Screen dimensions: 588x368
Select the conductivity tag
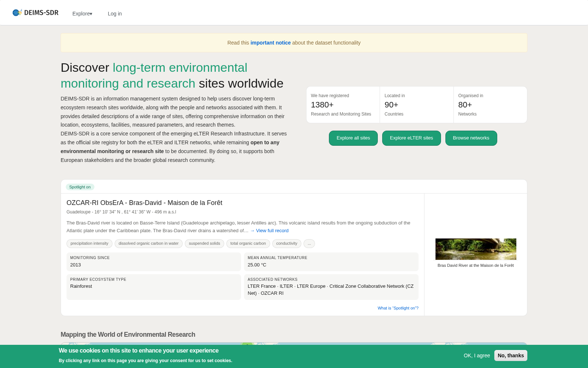tap(287, 244)
